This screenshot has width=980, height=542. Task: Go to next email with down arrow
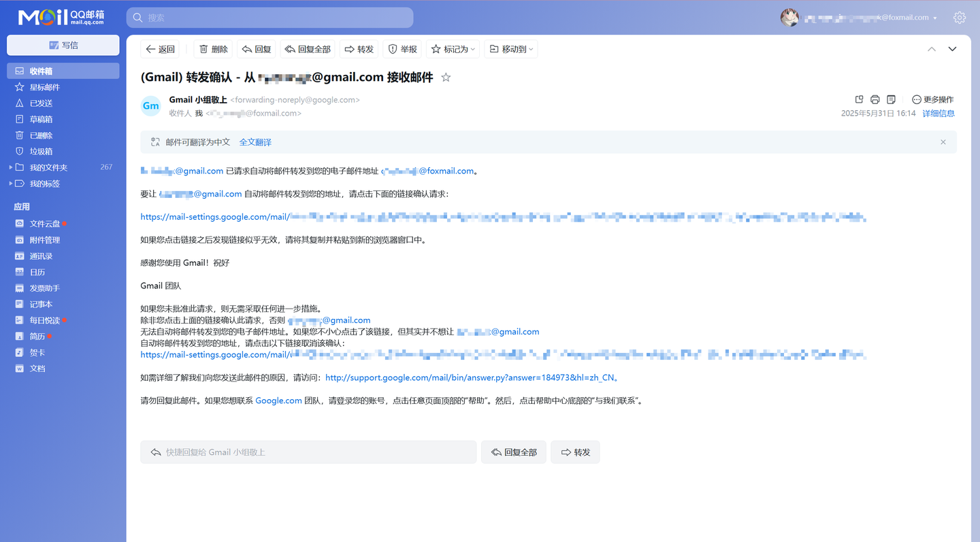(x=953, y=49)
